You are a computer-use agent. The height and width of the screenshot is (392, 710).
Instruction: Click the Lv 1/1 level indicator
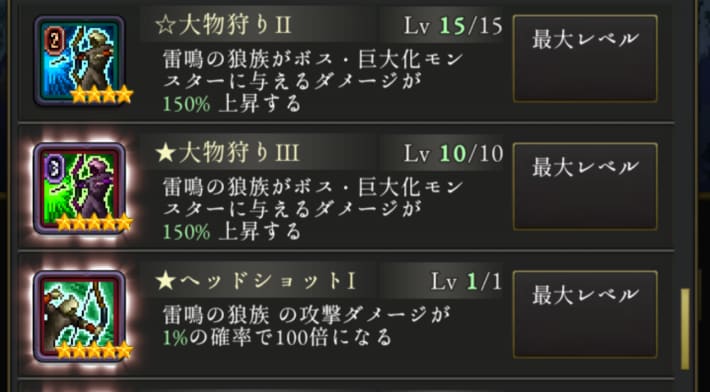click(466, 282)
